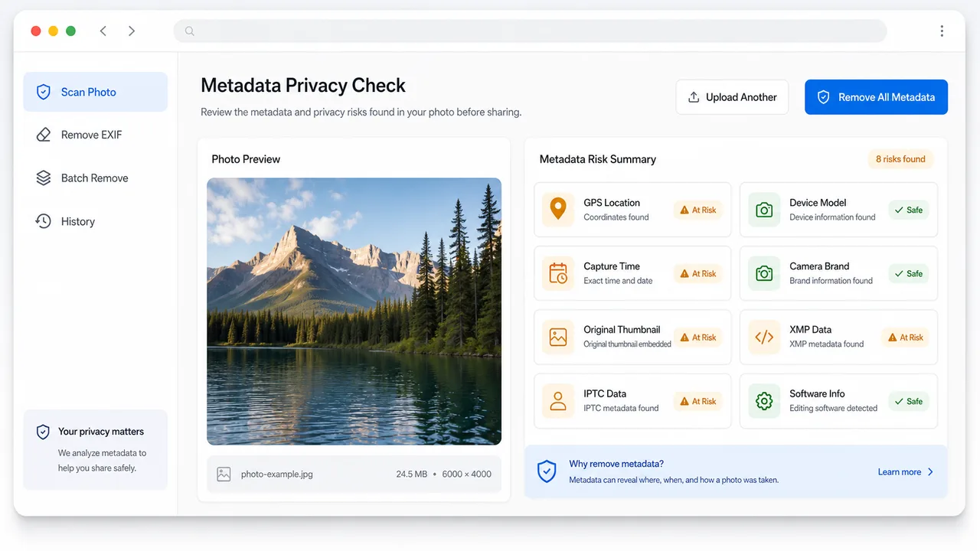
Task: Open the Remove EXIF section
Action: pos(95,135)
